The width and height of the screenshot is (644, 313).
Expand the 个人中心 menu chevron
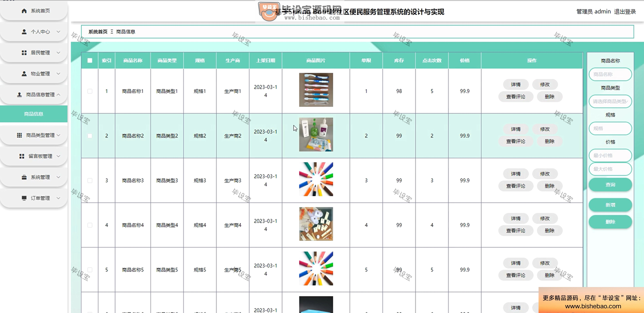[58, 32]
